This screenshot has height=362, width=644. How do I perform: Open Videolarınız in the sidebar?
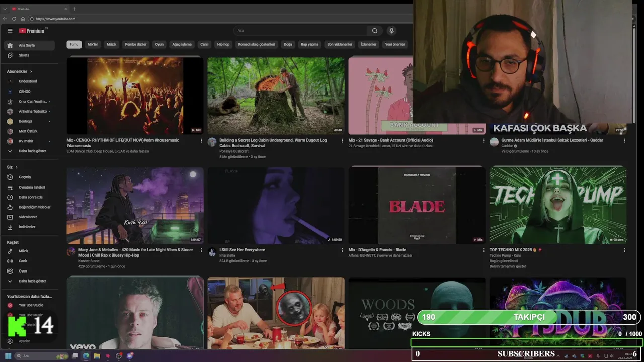point(29,217)
